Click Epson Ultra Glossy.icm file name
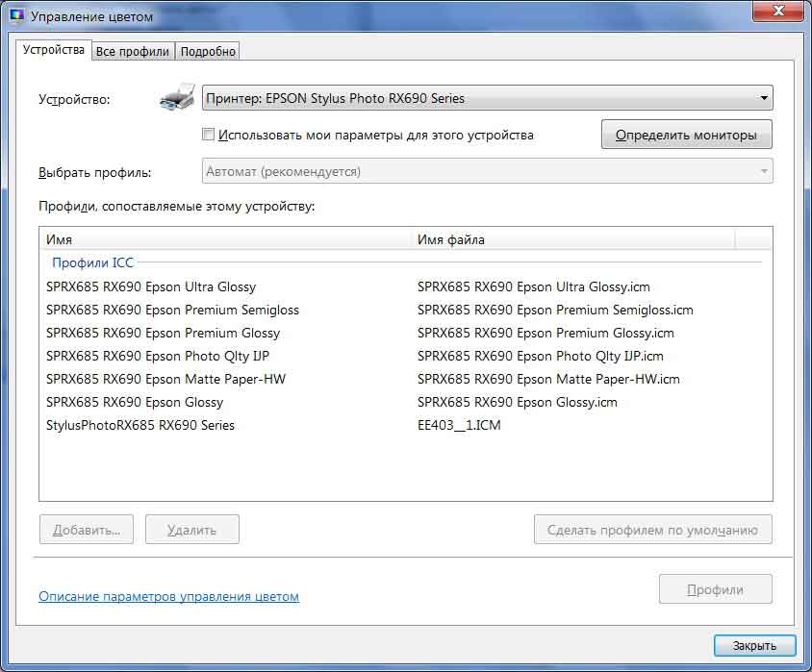Viewport: 812px width, 672px height. pos(533,286)
